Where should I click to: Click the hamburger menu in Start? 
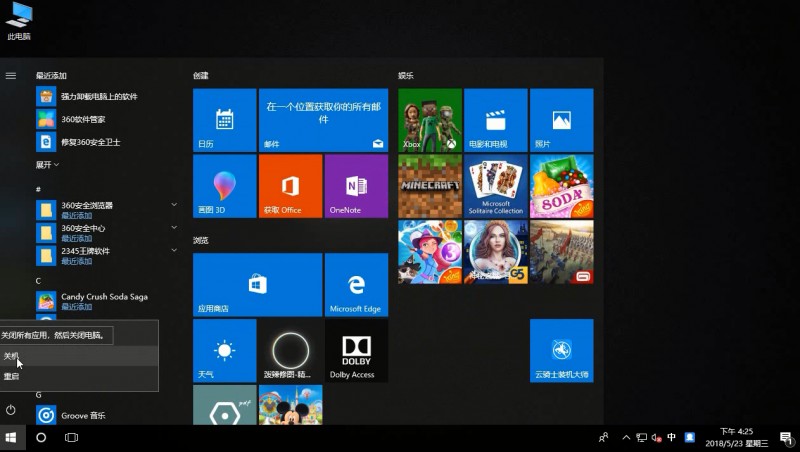11,76
